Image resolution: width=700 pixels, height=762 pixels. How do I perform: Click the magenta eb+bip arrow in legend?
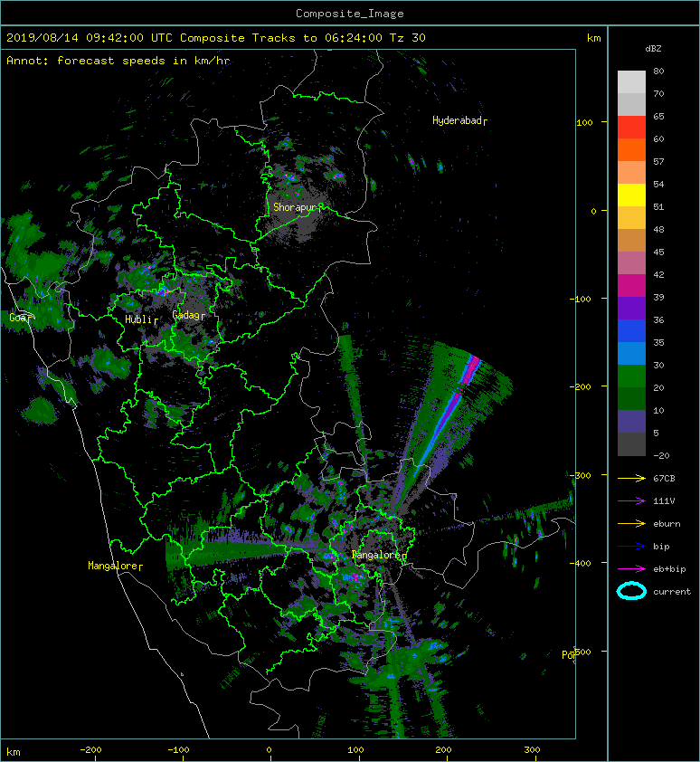(631, 569)
